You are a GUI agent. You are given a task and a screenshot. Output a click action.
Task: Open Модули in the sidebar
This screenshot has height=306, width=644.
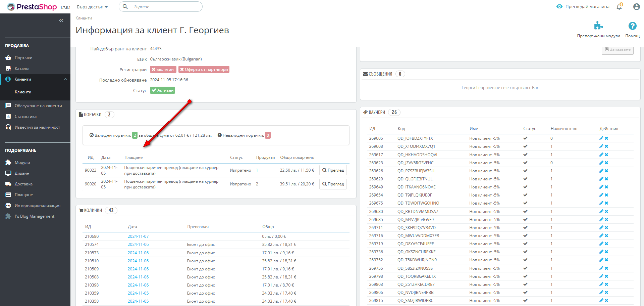click(22, 163)
